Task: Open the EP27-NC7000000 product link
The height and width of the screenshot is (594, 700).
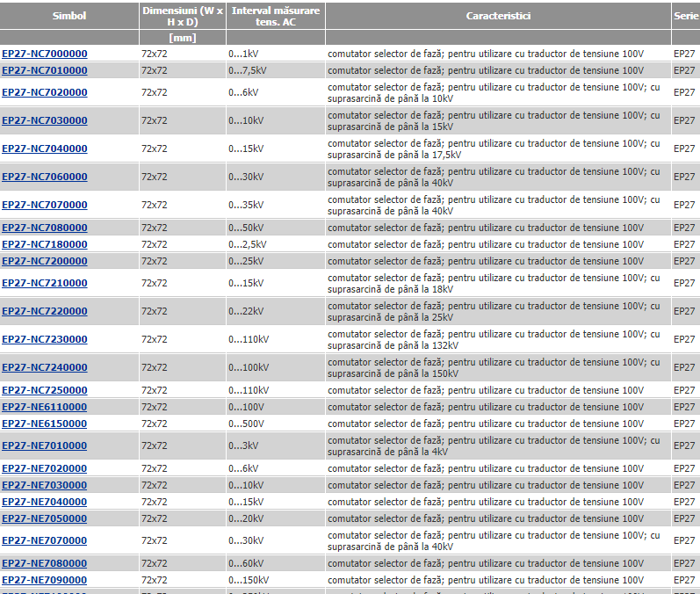Action: tap(45, 54)
